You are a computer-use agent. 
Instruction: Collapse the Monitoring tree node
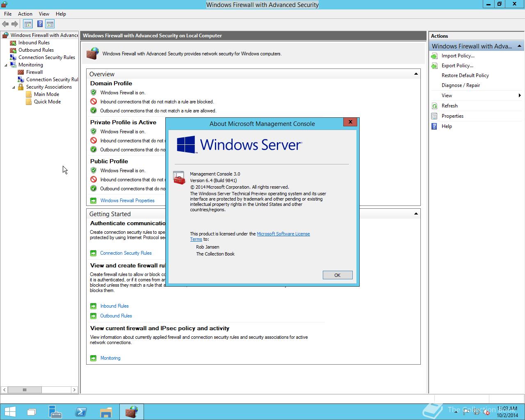pyautogui.click(x=6, y=65)
